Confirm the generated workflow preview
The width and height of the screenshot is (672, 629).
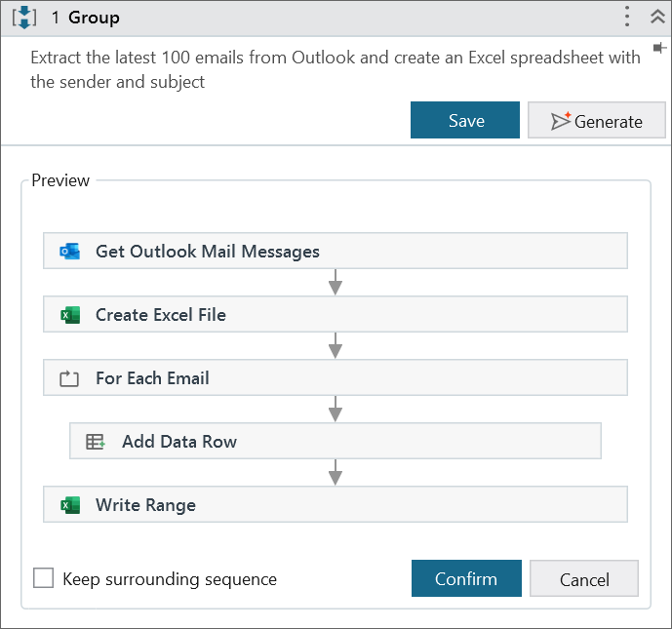[465, 578]
